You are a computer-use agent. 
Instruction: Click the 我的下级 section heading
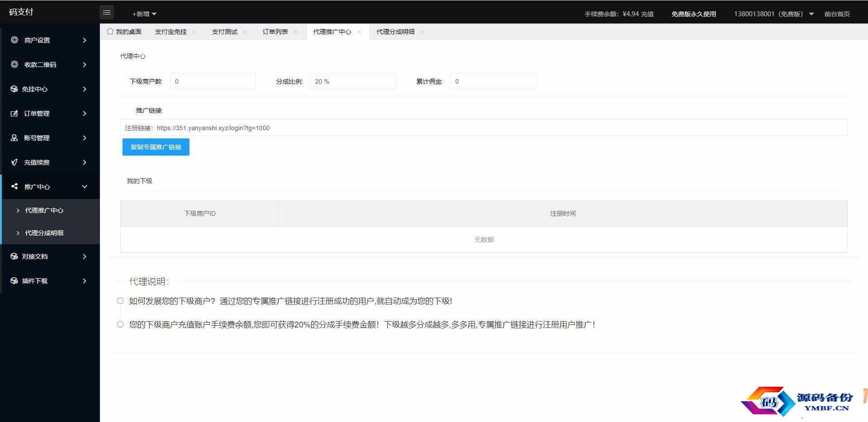click(x=140, y=181)
